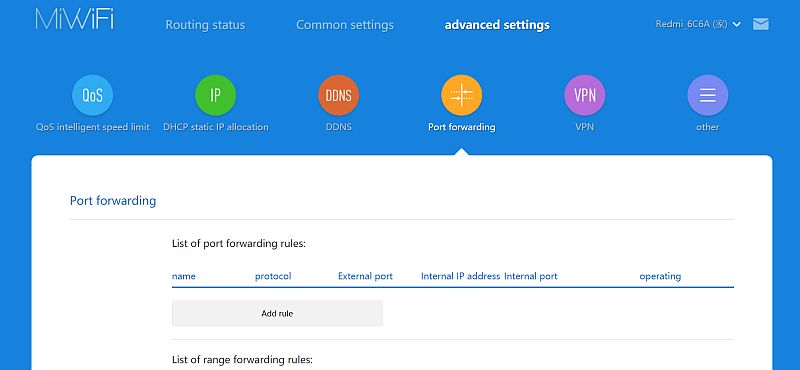Select the Port forwarding arrows icon

tap(462, 95)
